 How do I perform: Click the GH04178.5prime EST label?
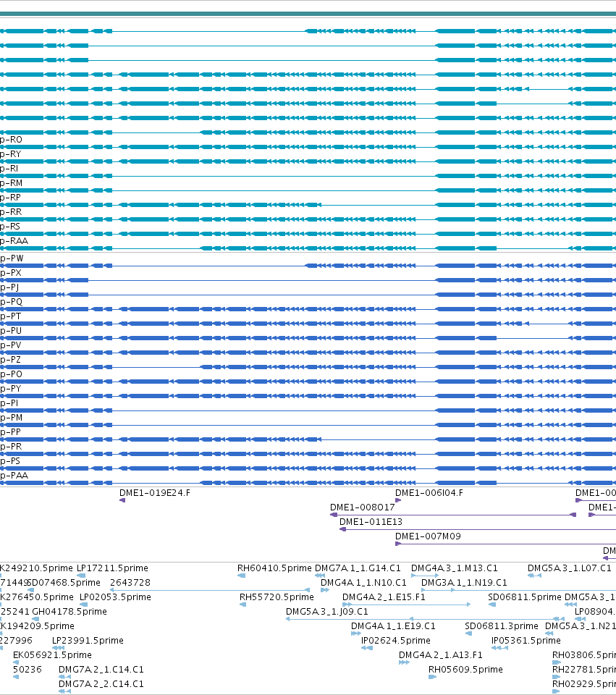(69, 612)
